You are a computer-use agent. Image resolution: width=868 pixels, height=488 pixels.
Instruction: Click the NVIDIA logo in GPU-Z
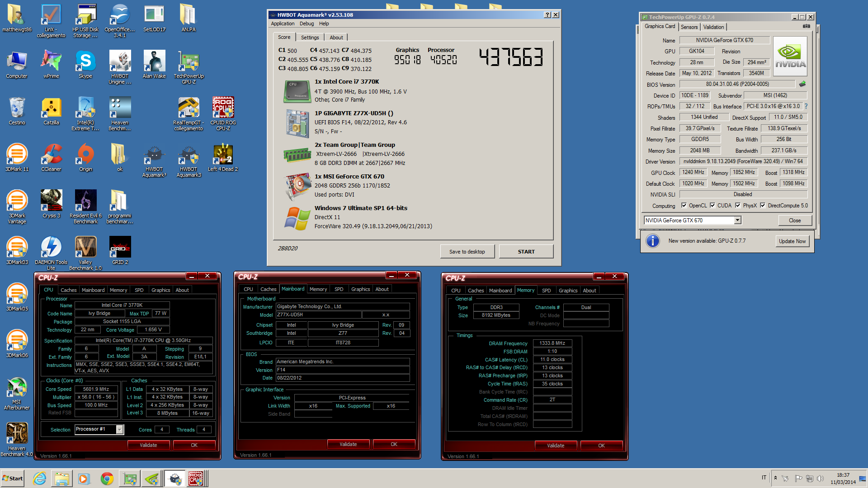[790, 56]
